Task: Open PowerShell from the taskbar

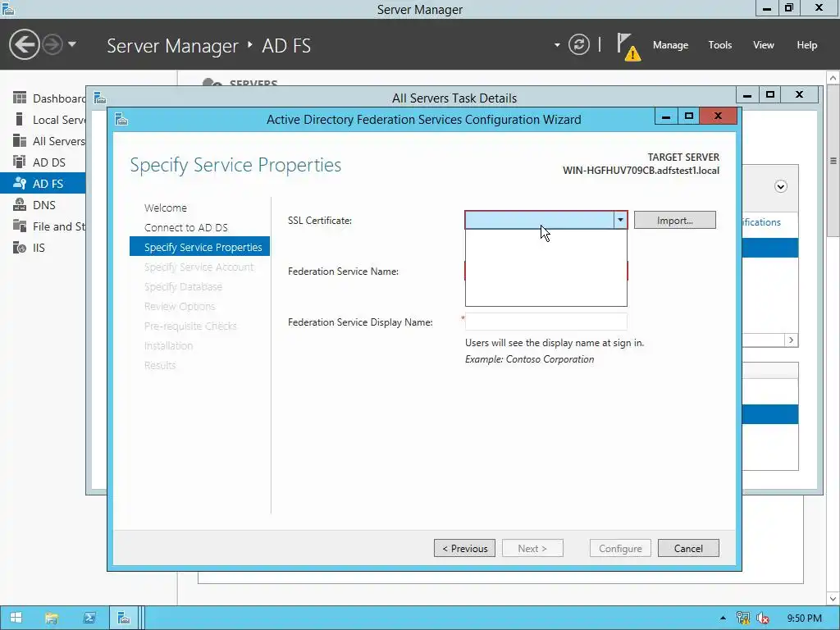Action: tap(89, 618)
